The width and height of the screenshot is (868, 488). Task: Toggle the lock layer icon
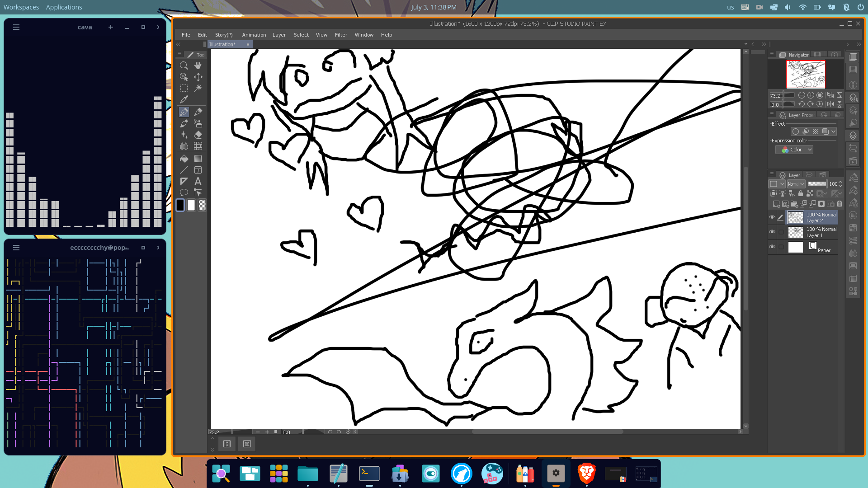coord(801,193)
